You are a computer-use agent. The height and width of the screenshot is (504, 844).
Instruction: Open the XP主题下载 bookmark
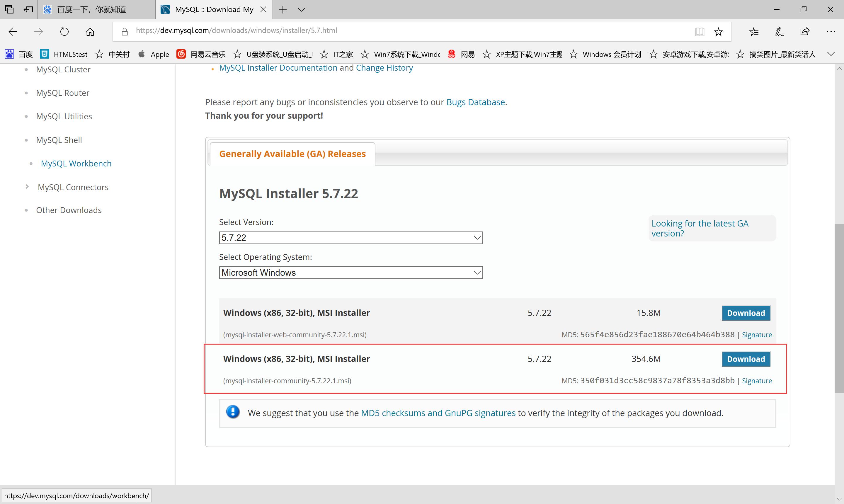522,54
